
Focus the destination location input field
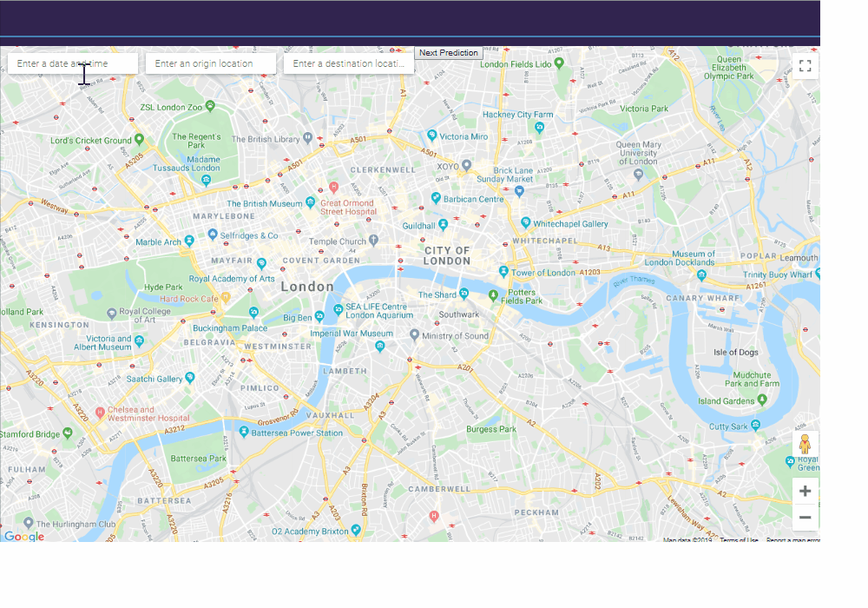tap(349, 63)
